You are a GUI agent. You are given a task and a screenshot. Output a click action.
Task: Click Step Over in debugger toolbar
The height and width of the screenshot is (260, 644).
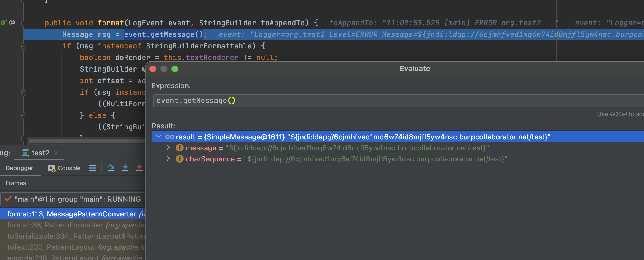point(111,167)
